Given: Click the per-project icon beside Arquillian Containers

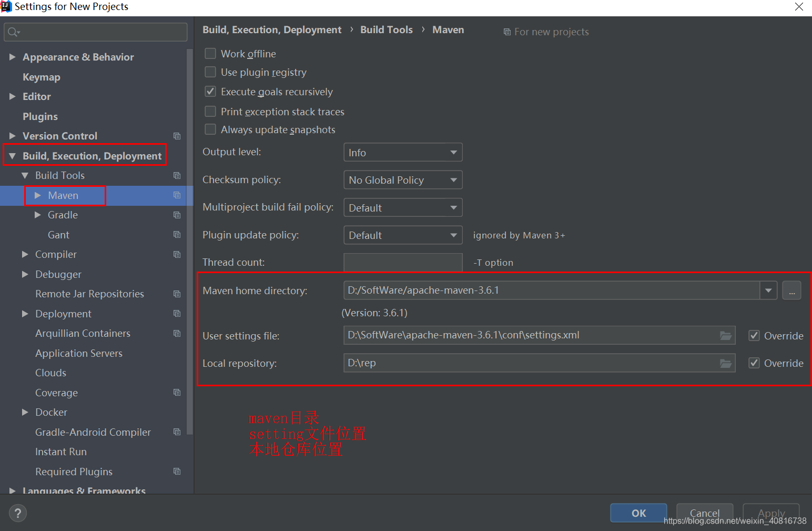Looking at the screenshot, I should (x=177, y=334).
